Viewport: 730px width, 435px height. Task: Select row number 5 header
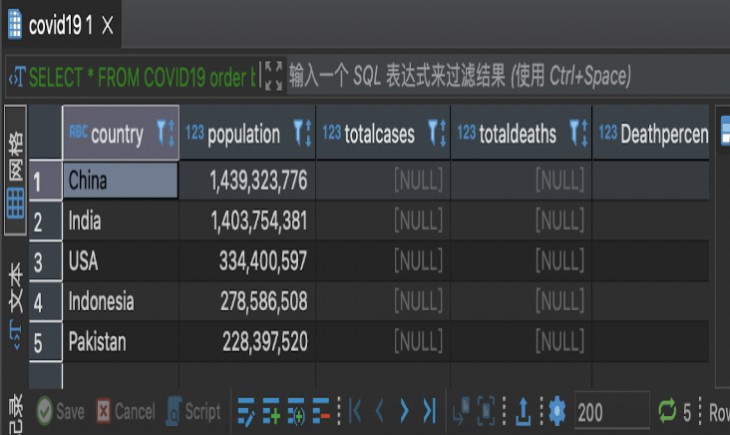click(45, 342)
